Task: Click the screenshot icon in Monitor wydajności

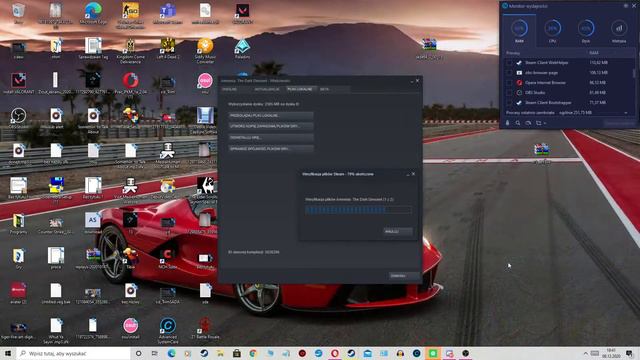Action: coord(538,123)
